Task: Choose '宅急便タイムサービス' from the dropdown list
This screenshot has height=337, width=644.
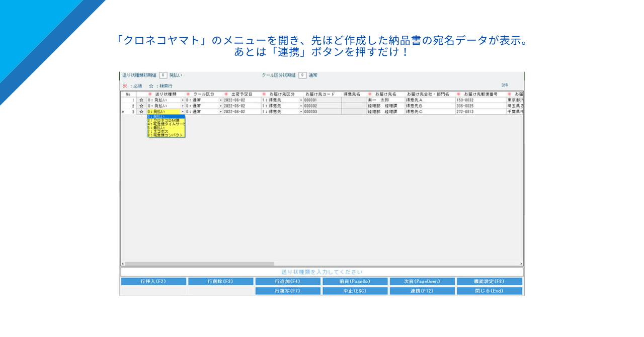Action: tap(166, 124)
